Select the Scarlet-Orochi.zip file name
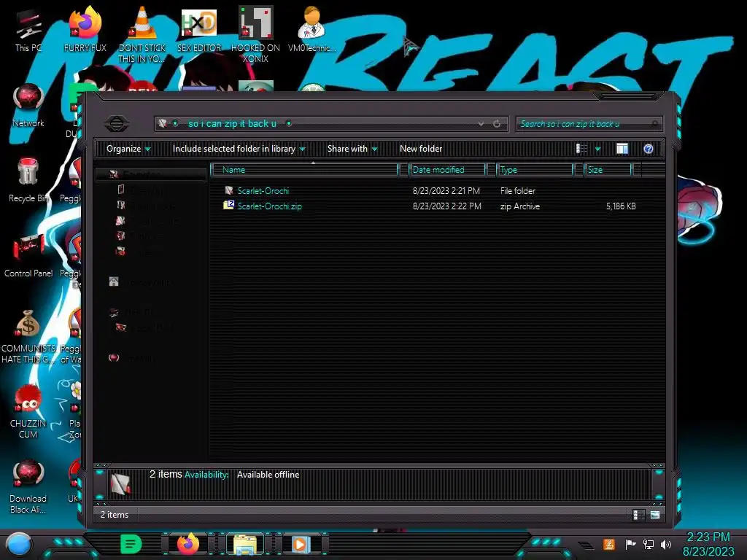 270,206
